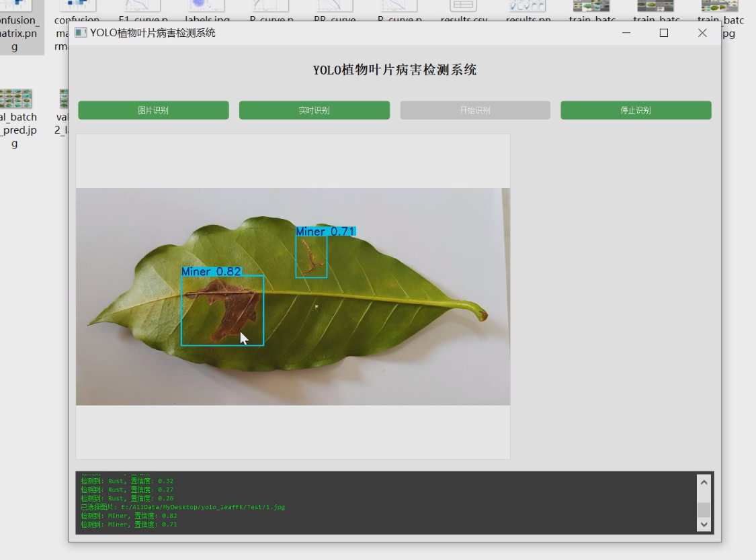Close the YOLO detection window
The image size is (756, 560).
pos(702,33)
